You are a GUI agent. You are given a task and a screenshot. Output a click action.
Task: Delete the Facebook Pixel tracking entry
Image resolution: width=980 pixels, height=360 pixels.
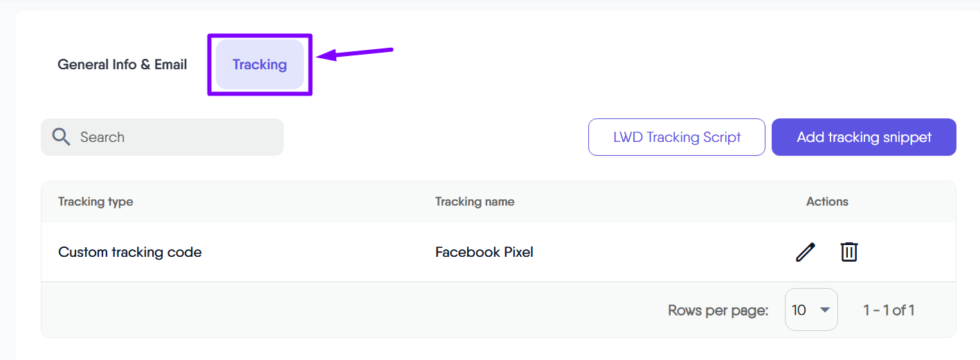(x=849, y=252)
